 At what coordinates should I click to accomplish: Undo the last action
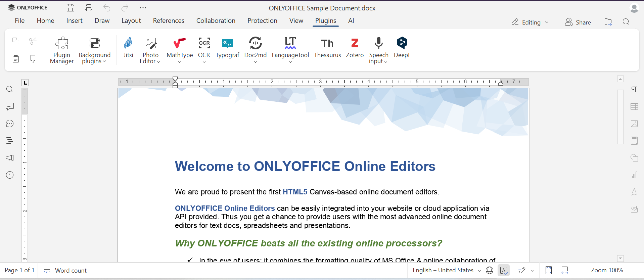pos(107,8)
